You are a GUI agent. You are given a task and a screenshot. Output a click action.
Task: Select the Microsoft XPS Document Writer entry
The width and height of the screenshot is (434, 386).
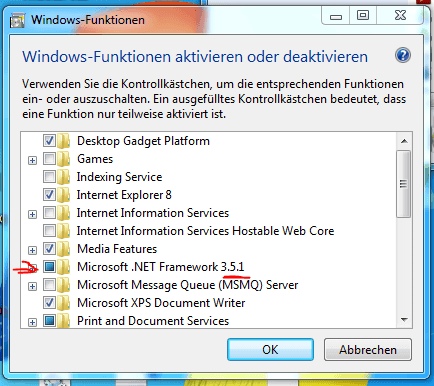161,303
